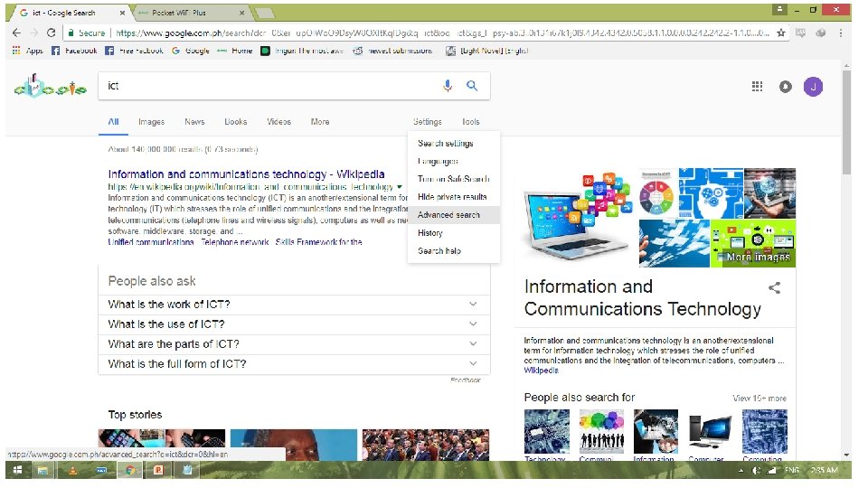Switch to the All results tab
The height and width of the screenshot is (488, 868).
[x=114, y=122]
